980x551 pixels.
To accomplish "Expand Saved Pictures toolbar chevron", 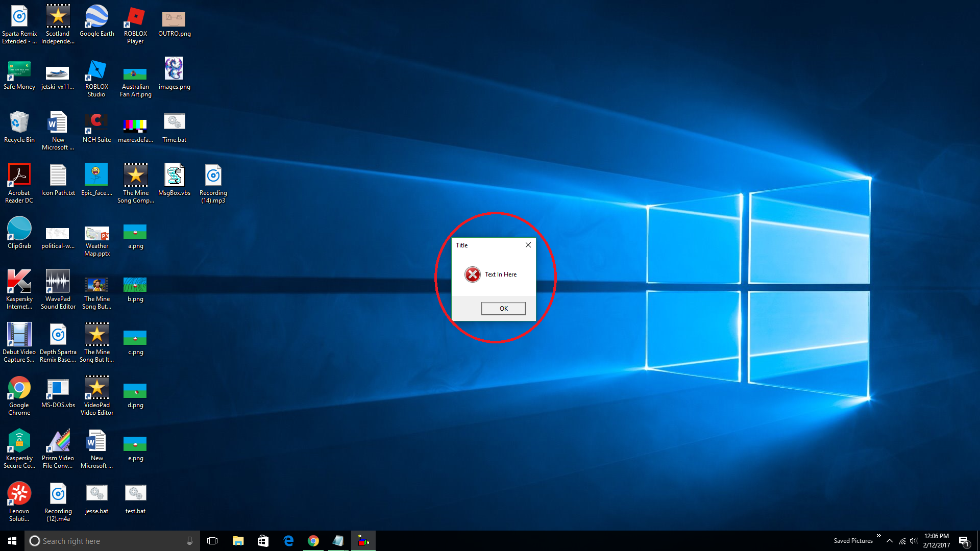I will pyautogui.click(x=879, y=536).
